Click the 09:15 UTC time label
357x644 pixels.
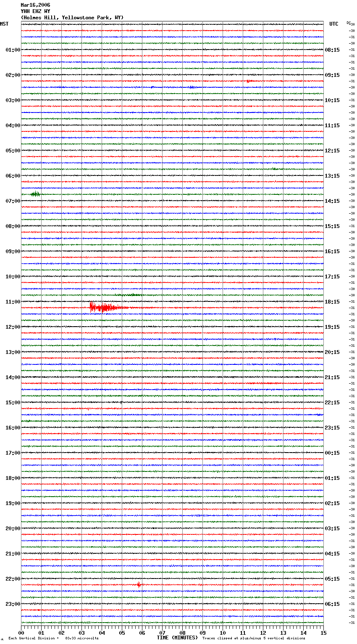pyautogui.click(x=332, y=75)
